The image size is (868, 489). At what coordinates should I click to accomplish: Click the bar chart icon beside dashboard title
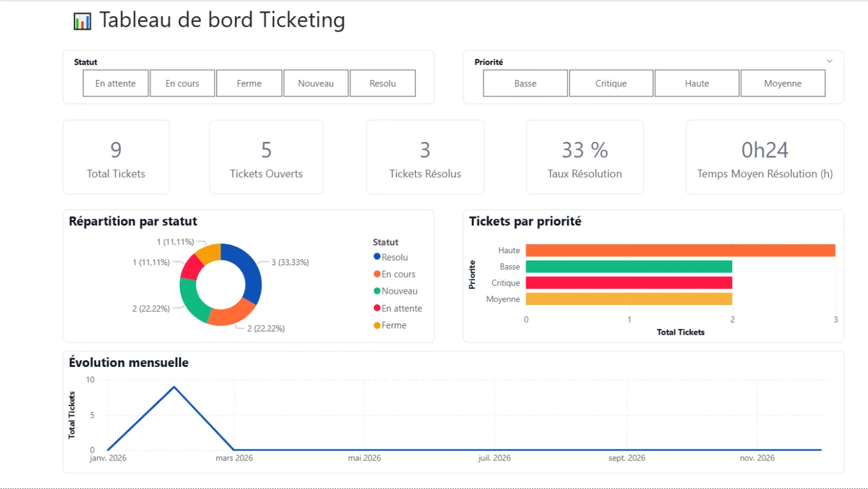82,21
